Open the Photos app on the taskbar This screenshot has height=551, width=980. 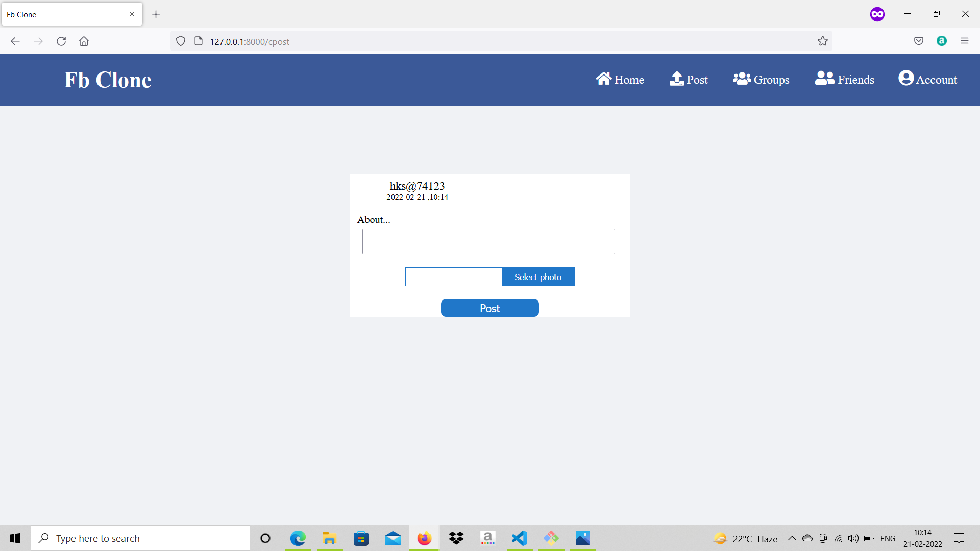(x=583, y=538)
